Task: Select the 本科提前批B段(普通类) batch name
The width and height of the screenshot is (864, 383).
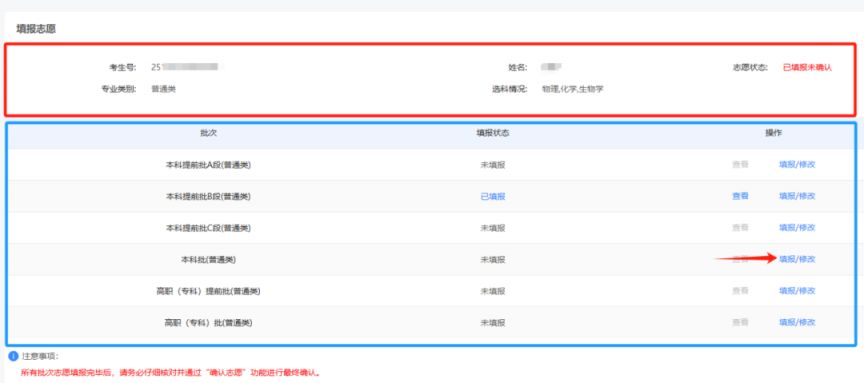Action: [208, 196]
